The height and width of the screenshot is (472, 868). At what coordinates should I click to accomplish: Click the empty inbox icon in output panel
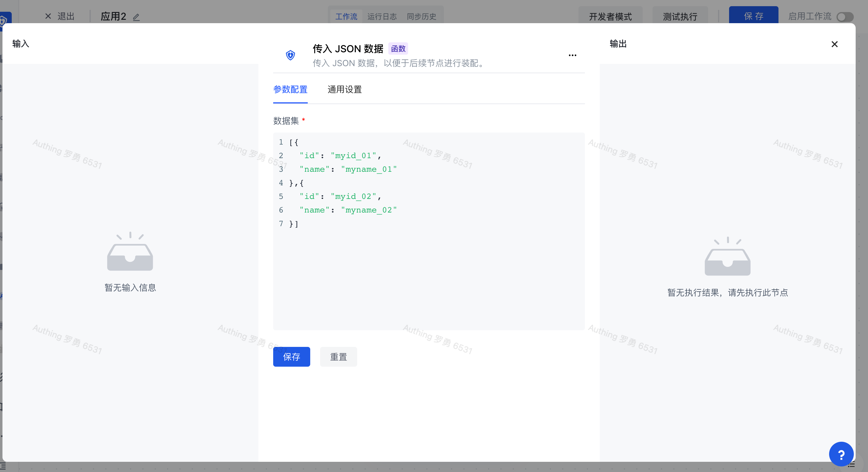[727, 257]
